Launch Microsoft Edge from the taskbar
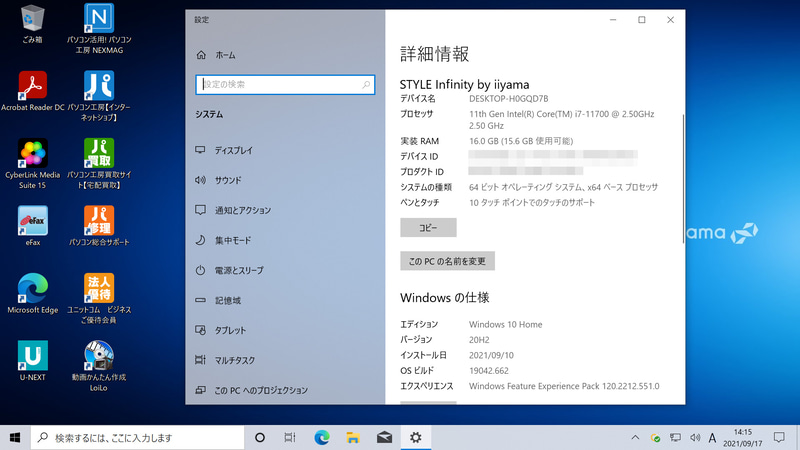The height and width of the screenshot is (450, 800). coord(321,438)
